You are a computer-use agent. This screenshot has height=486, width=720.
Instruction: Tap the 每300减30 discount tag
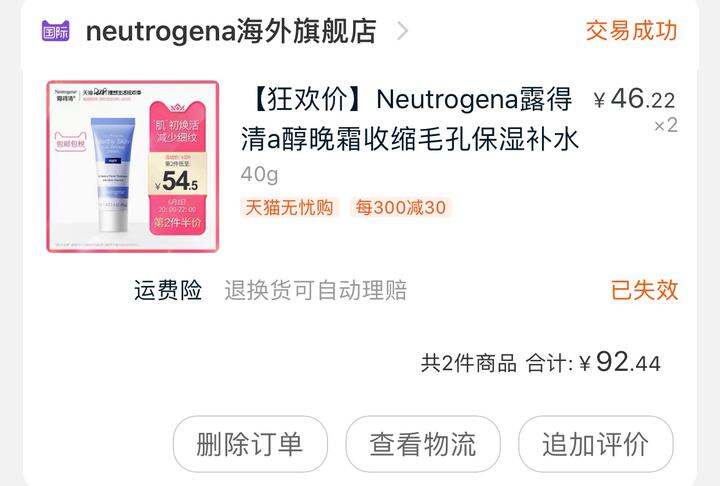[x=400, y=208]
